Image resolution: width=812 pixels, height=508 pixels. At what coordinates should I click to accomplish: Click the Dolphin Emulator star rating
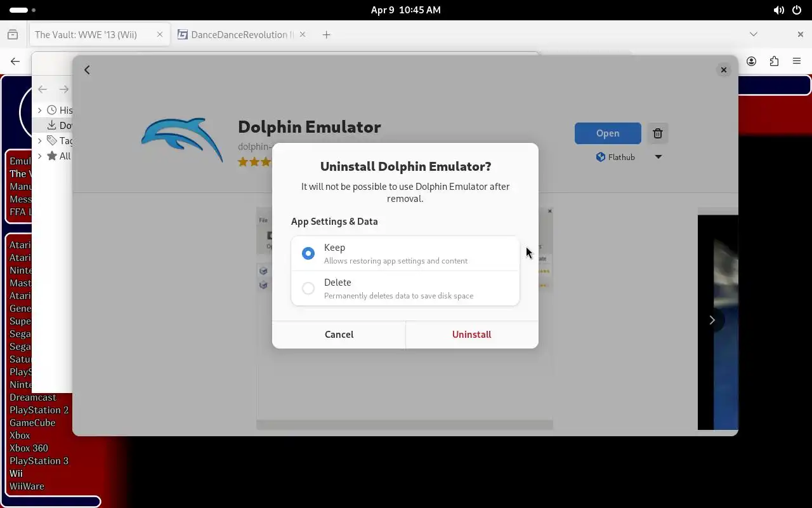coord(254,162)
